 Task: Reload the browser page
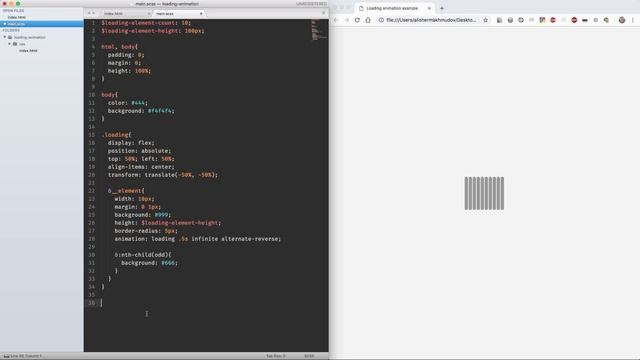[357, 20]
